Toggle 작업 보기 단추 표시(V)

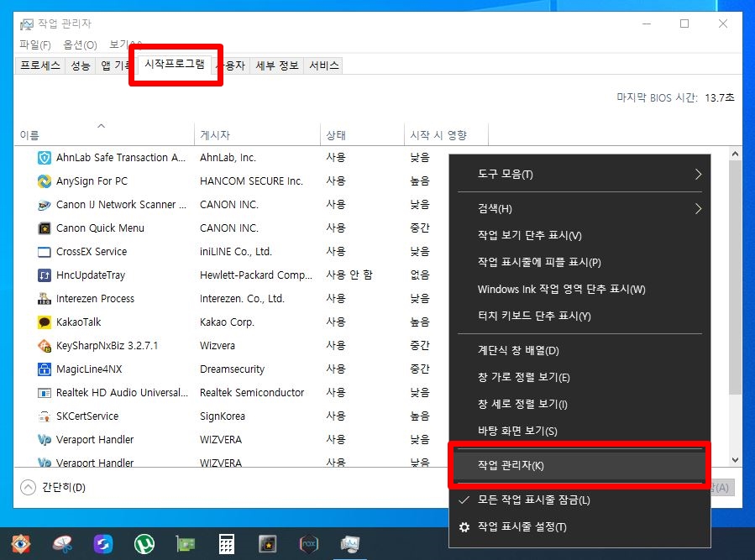click(x=579, y=235)
